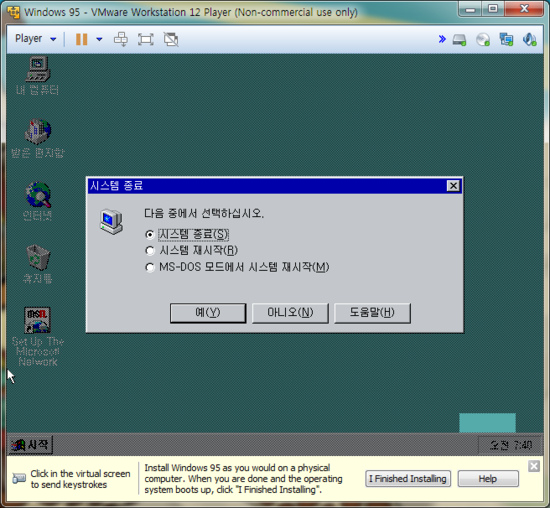Switch to Unity mode icon
Image resolution: width=550 pixels, height=508 pixels.
tap(171, 39)
